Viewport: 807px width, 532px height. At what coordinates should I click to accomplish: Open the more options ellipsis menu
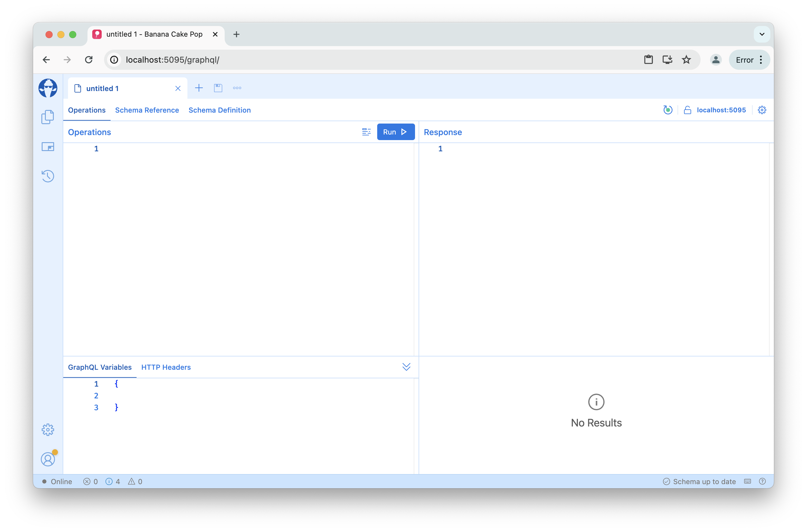(237, 88)
